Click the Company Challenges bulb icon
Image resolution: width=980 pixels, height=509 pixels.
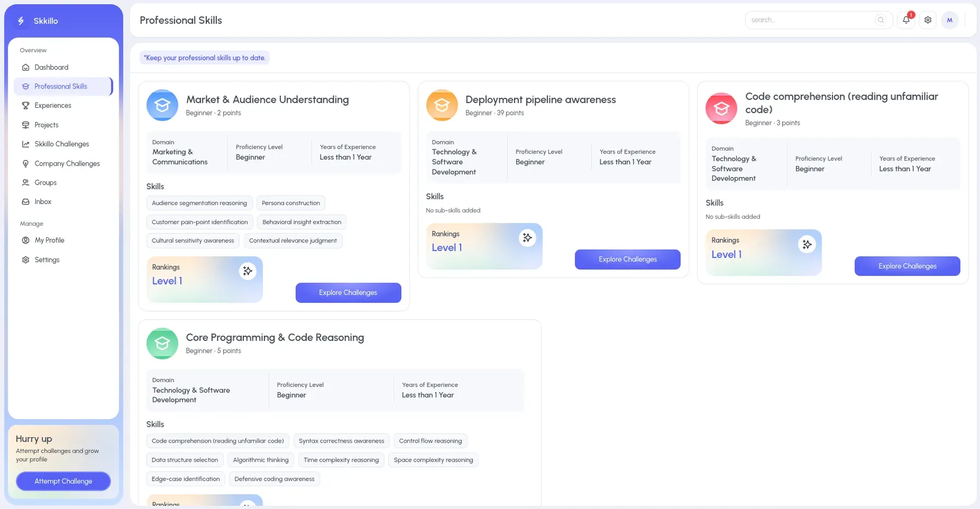click(26, 163)
